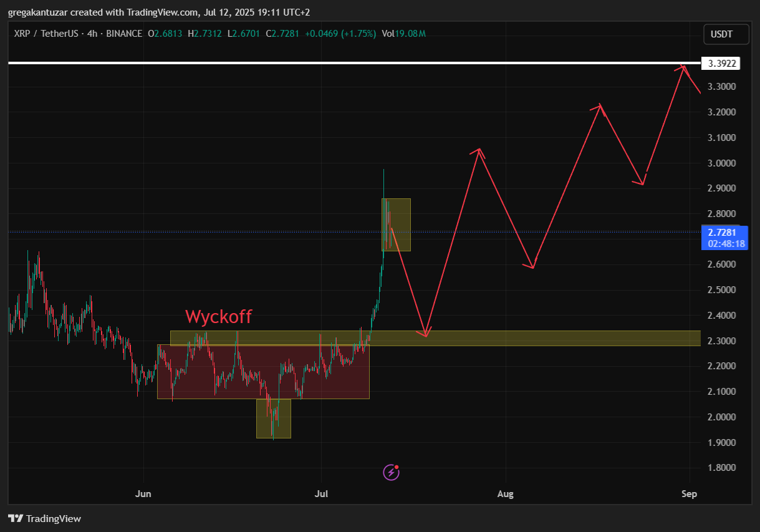The image size is (760, 532).
Task: Click the 3.0000 price axis label
Action: 722,163
